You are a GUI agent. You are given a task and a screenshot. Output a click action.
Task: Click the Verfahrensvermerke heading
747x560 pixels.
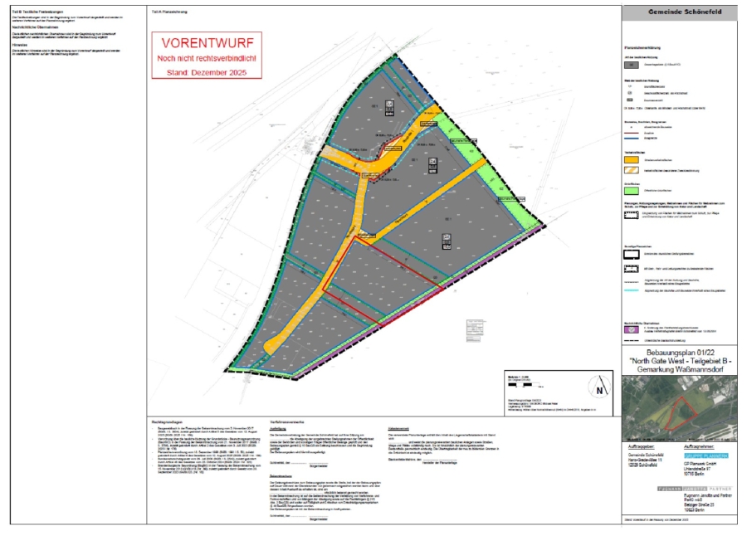[287, 422]
